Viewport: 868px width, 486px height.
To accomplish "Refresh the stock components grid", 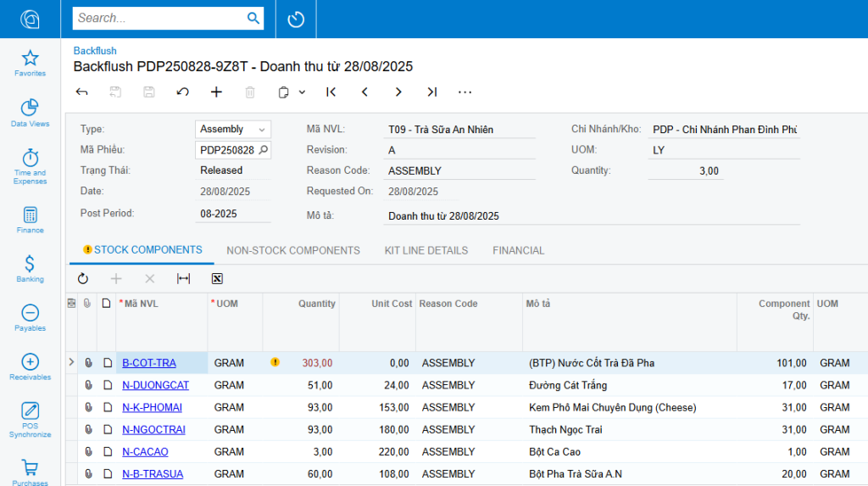I will tap(83, 279).
